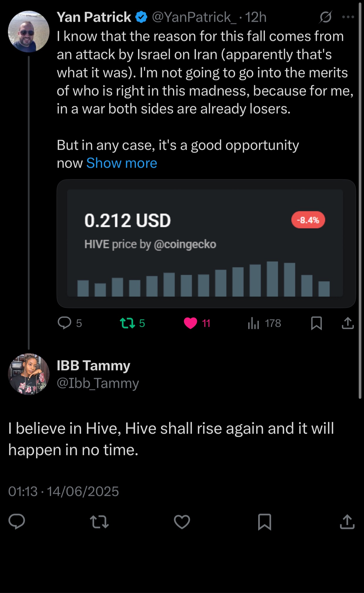Bookmark Yan Patrick's HIVE price tweet

[x=317, y=323]
